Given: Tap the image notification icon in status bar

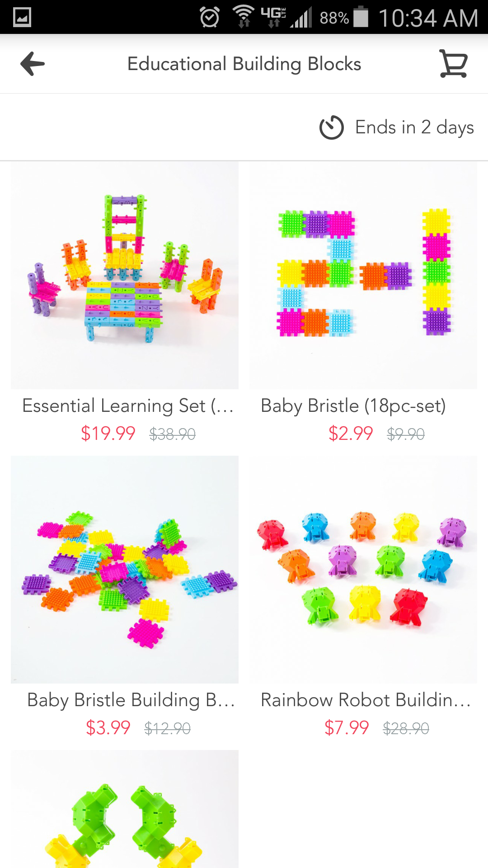Looking at the screenshot, I should (x=22, y=18).
